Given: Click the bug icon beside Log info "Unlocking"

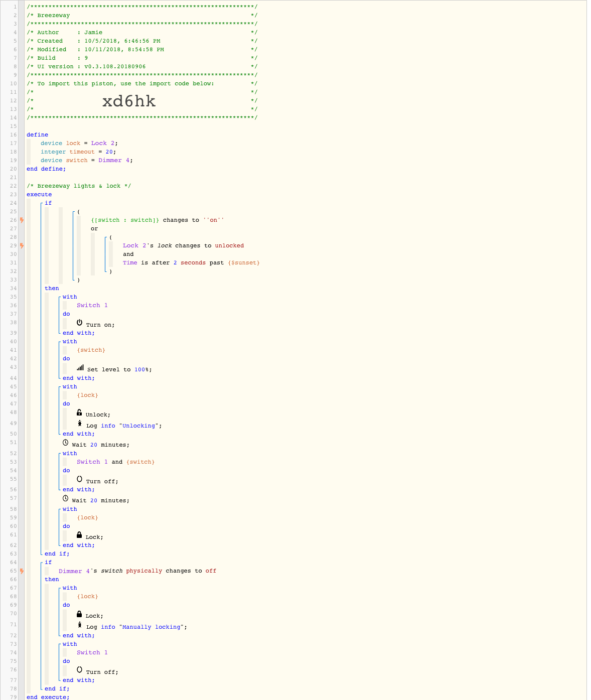Looking at the screenshot, I should 80,424.
